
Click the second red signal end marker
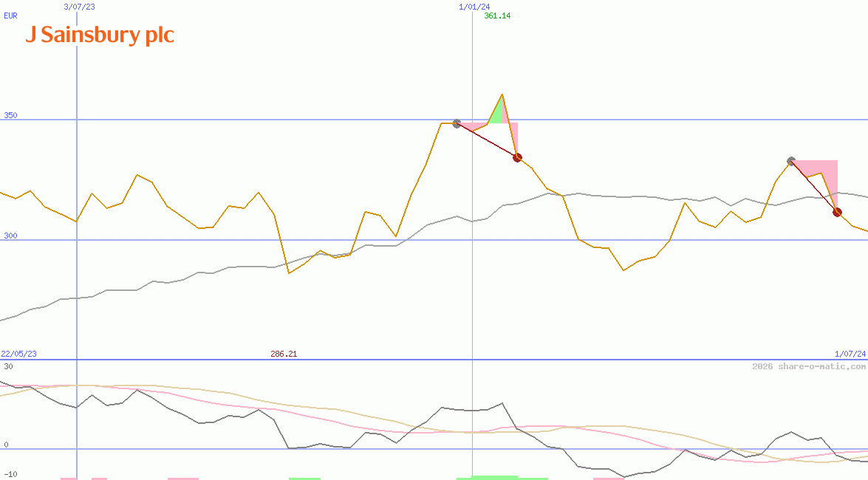tap(837, 212)
